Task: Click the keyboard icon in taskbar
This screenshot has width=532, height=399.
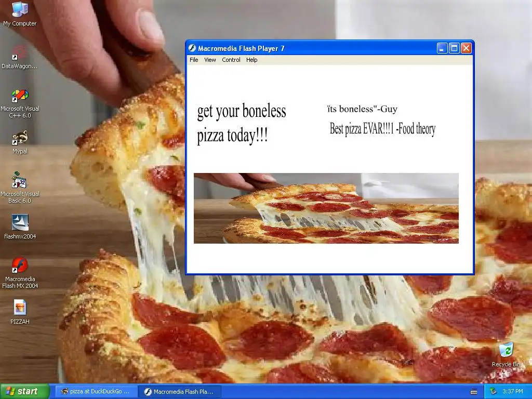Action: coord(474,392)
